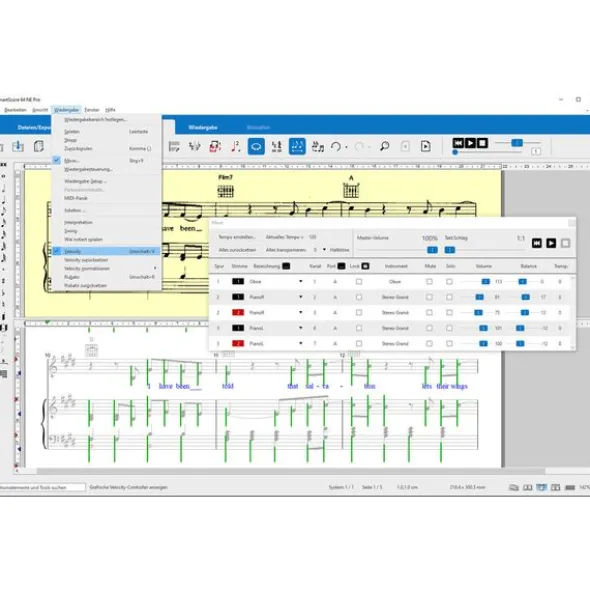Screen dimensions: 590x591
Task: Click Alles zurücksetzen in the Mixer
Action: [237, 250]
